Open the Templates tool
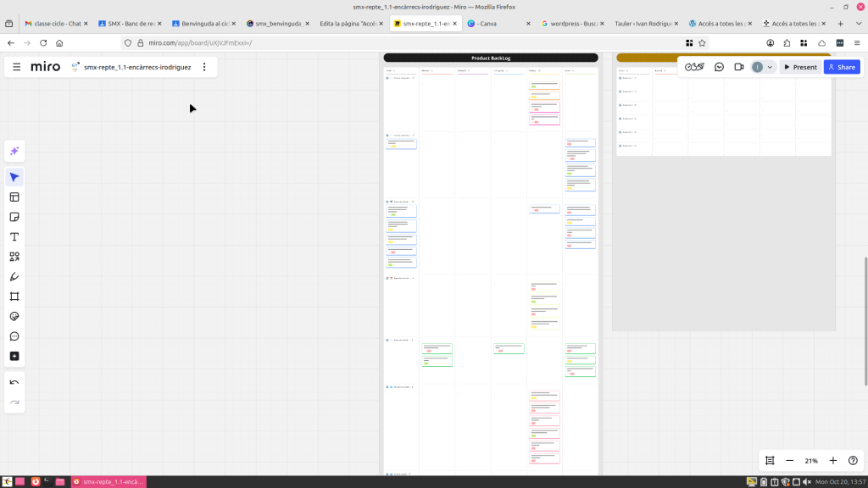This screenshot has width=868, height=488. [x=14, y=197]
